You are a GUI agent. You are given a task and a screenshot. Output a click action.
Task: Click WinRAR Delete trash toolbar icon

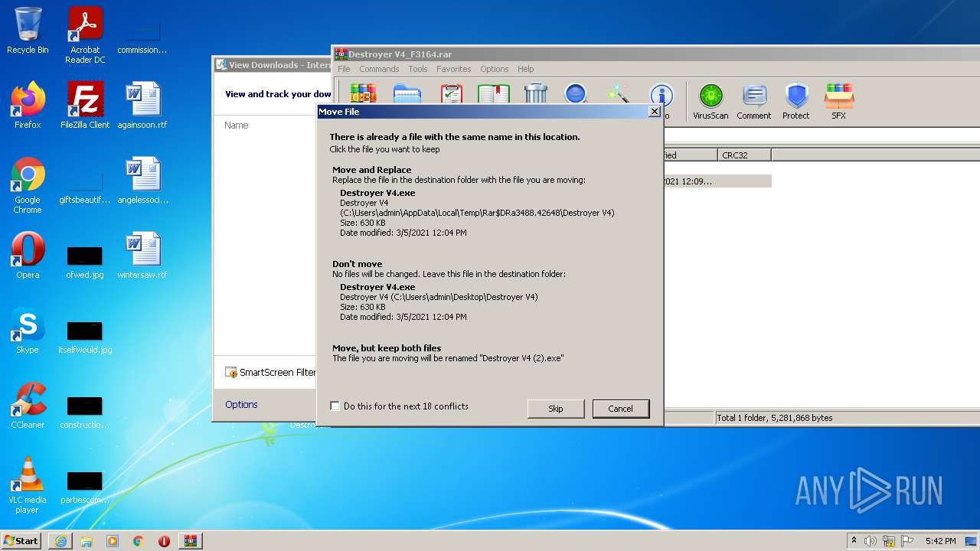coord(536,93)
